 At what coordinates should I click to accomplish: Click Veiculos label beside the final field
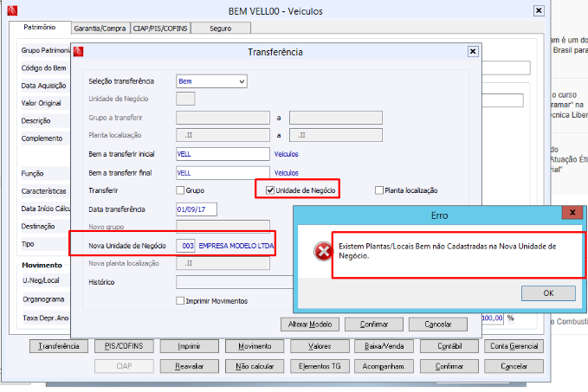286,173
